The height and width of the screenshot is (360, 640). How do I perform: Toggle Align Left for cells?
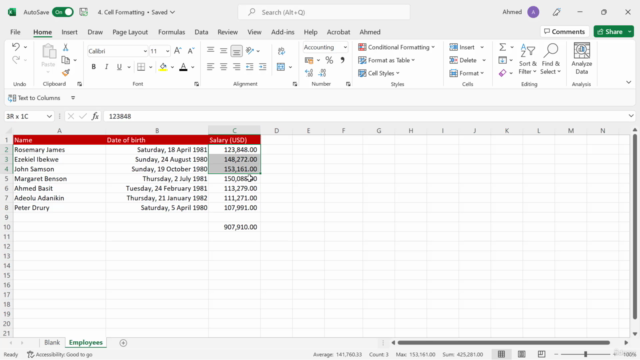click(210, 67)
